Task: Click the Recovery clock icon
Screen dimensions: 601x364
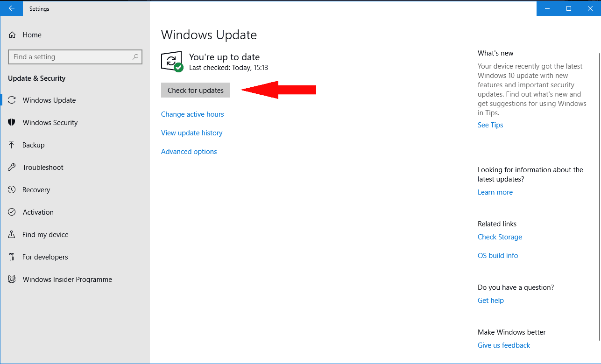Action: point(12,190)
